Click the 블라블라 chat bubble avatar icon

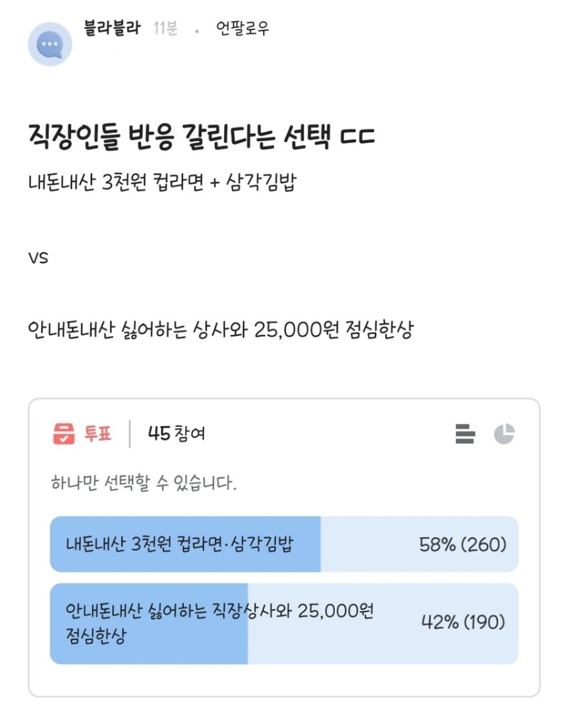coord(50,44)
